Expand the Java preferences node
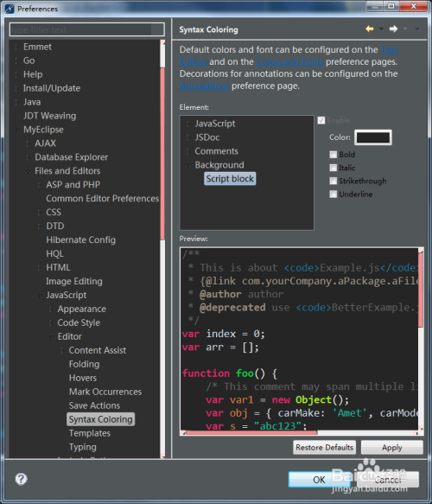This screenshot has width=432, height=504. [16, 102]
